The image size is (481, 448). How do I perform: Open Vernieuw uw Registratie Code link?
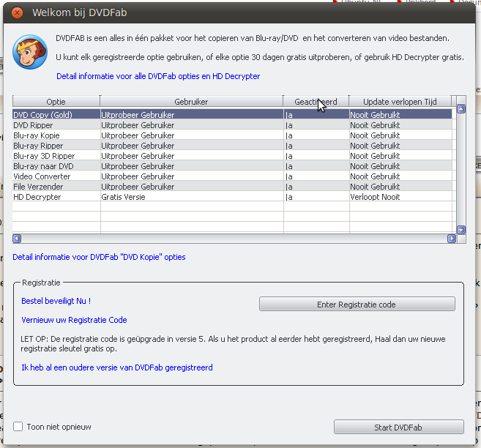point(74,320)
